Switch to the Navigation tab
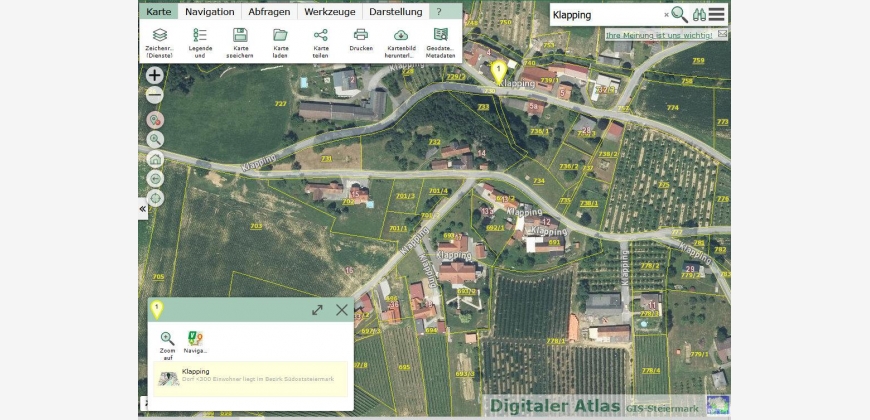 click(x=209, y=12)
